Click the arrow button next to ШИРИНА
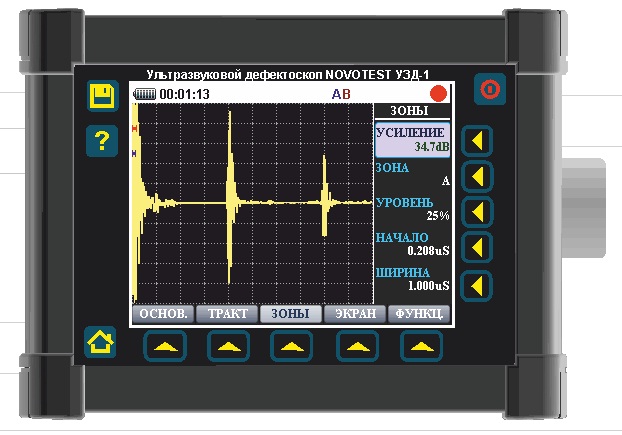Viewport: 622px width, 435px height. 477,286
